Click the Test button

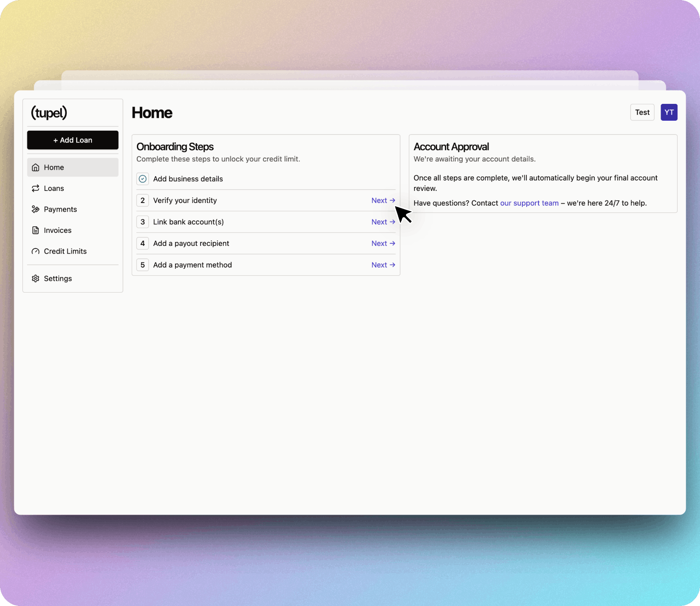point(642,113)
